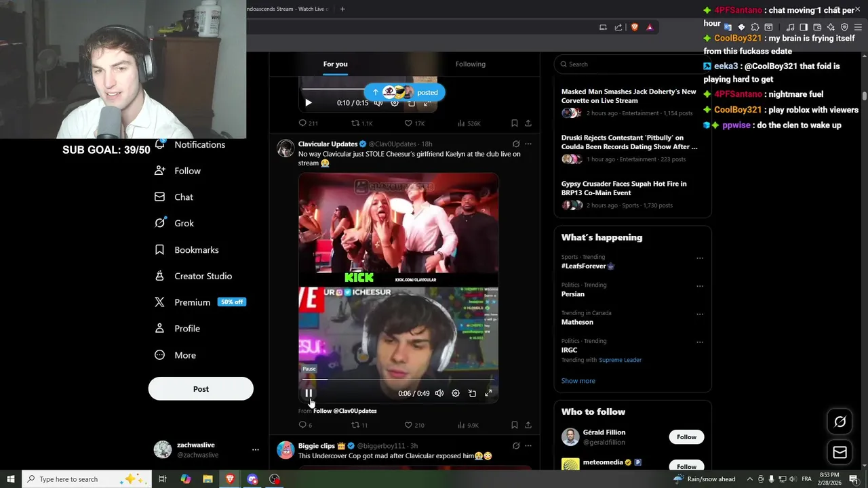Enable picture-in-picture on the 0:49 video
The height and width of the screenshot is (488, 868).
click(x=472, y=393)
